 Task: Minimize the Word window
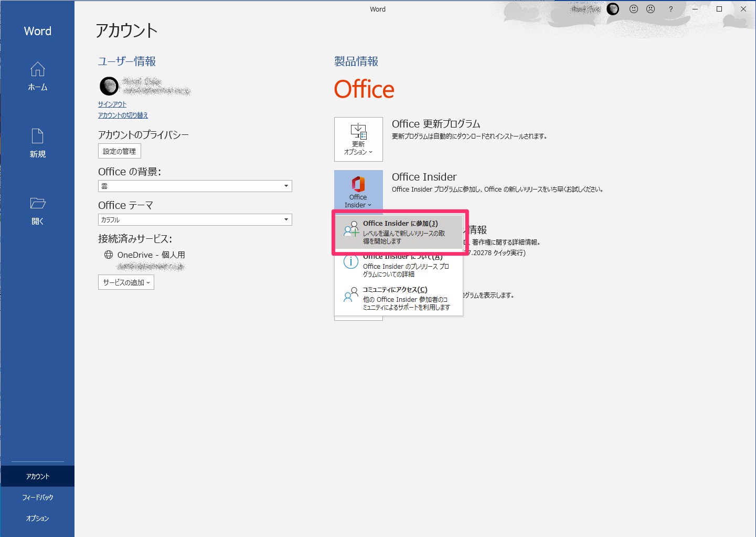pos(695,9)
